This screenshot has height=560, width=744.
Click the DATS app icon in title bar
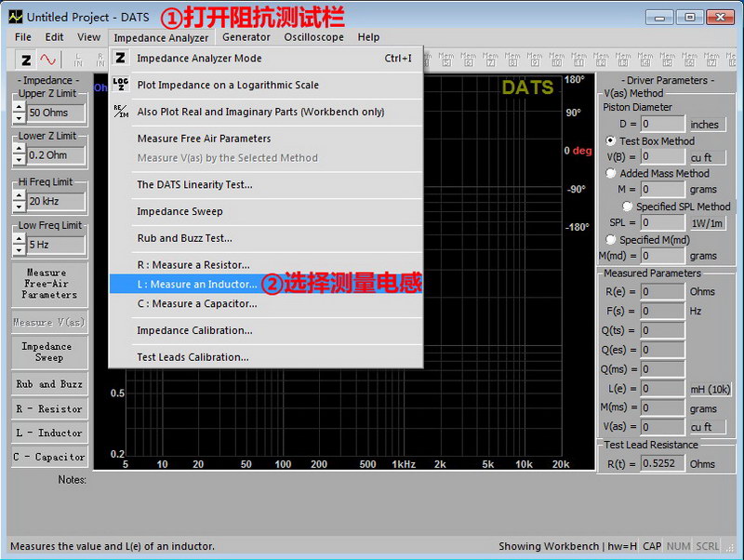click(x=14, y=17)
